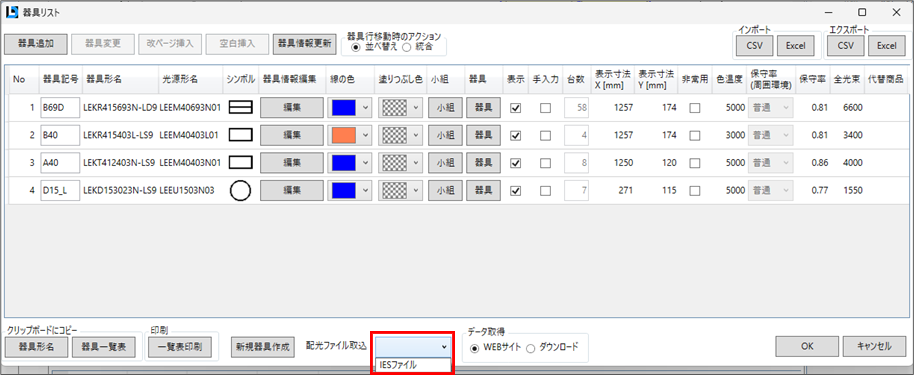Toggle 表示 checkbox for row D15_L

(515, 191)
